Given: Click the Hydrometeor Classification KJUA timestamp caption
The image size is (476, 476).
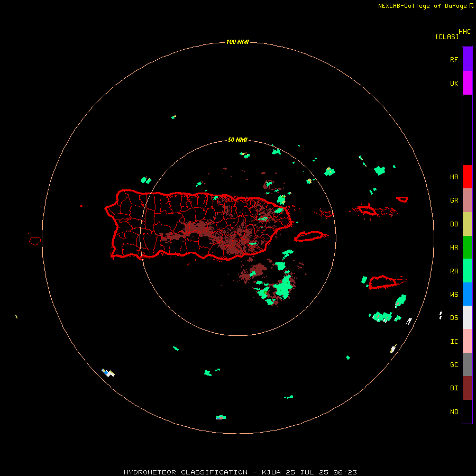Looking at the screenshot, I should pos(240,472).
